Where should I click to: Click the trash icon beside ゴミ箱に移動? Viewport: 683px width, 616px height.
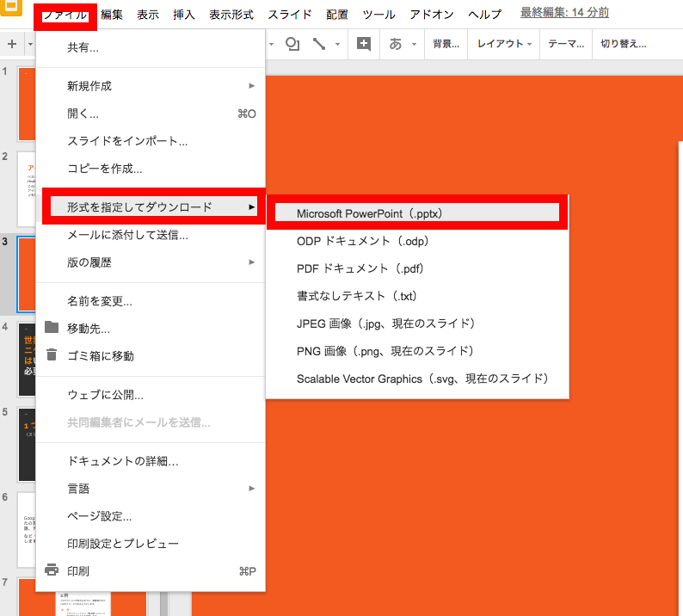[x=52, y=355]
